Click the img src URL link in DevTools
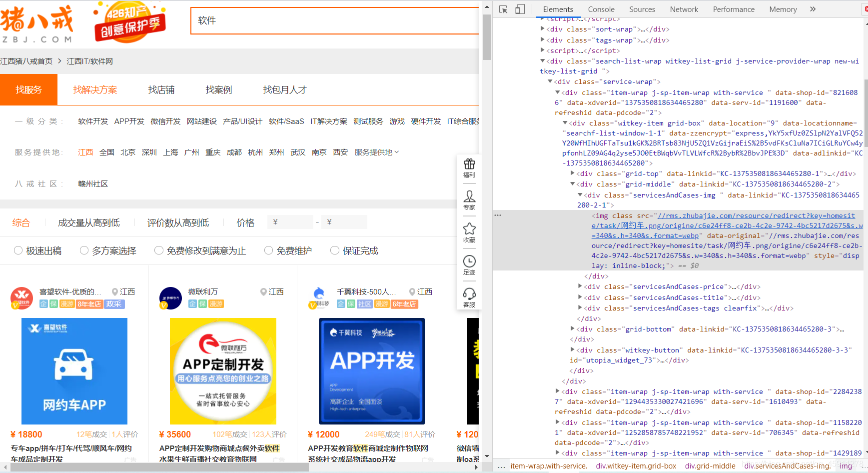Screen dimensions: 868x473 [727, 225]
